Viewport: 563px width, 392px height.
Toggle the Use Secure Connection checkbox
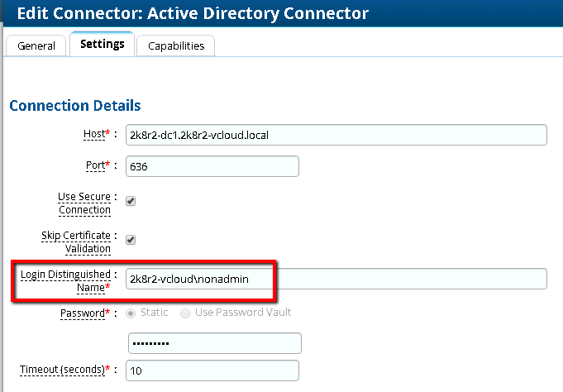(131, 200)
